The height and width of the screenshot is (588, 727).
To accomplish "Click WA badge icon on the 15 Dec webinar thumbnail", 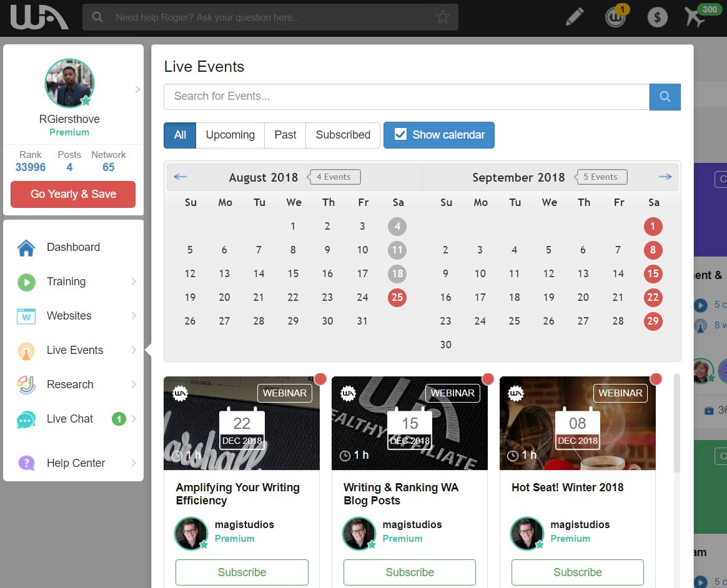I will [349, 393].
